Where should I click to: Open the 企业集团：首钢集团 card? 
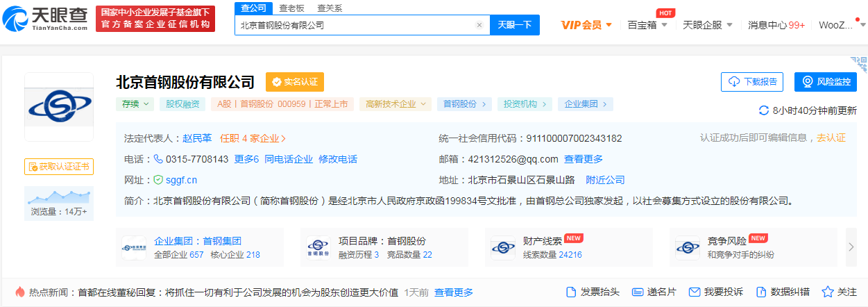point(200,247)
